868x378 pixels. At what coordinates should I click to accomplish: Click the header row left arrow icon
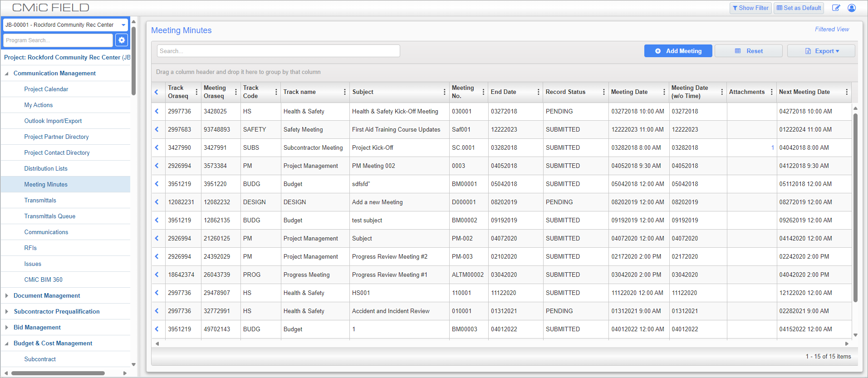[157, 92]
